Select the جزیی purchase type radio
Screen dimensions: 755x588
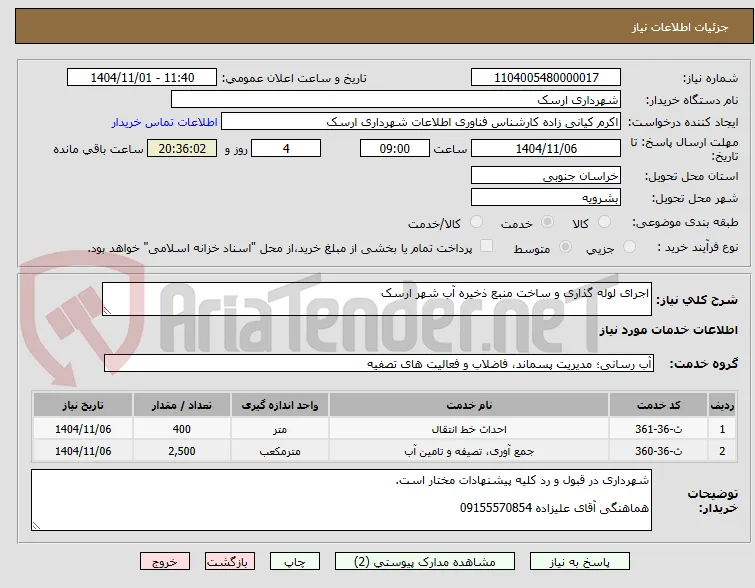pos(629,247)
